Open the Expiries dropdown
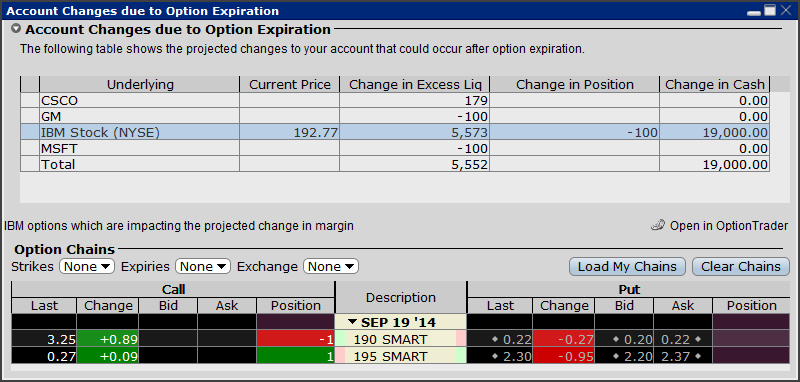800x382 pixels. (x=203, y=266)
